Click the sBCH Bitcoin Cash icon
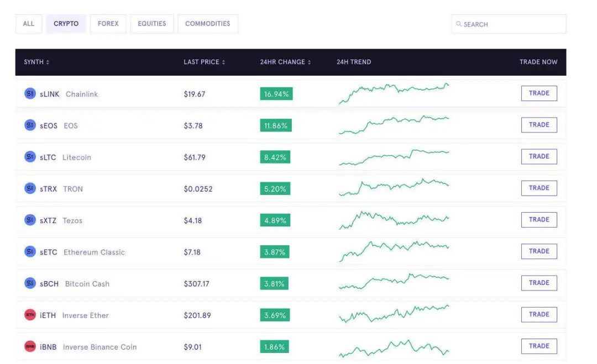Screen dimensions: 597x364 30,283
